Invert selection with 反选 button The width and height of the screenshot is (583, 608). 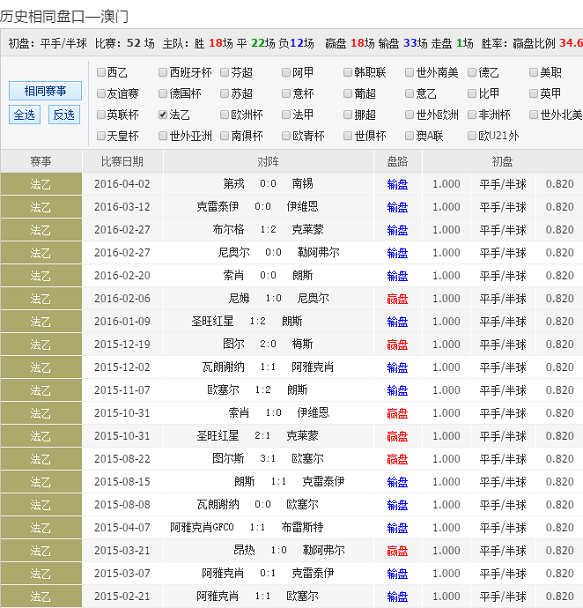64,114
